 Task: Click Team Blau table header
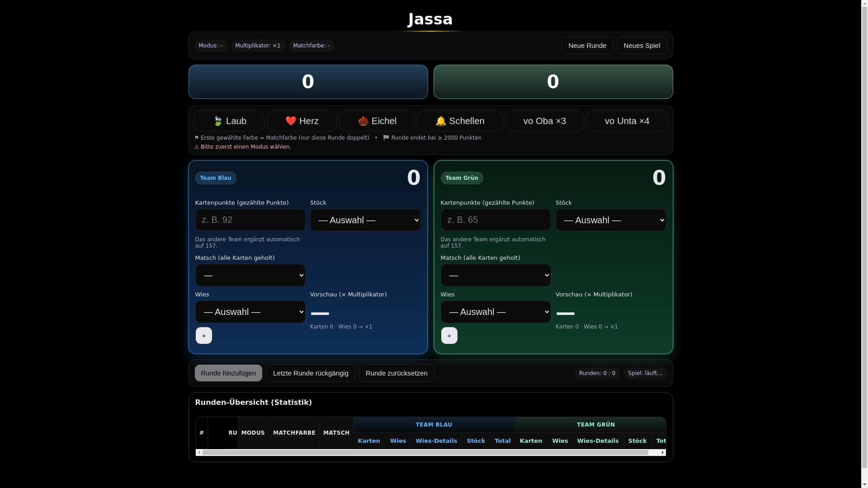[434, 425]
